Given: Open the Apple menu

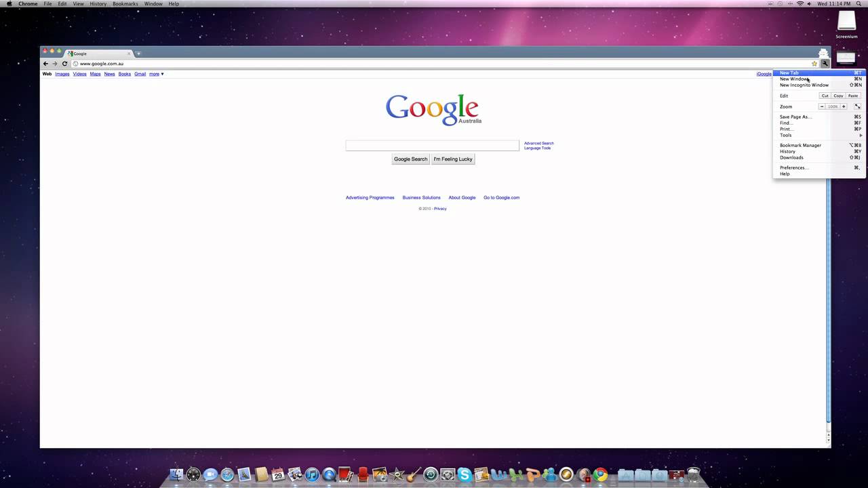Looking at the screenshot, I should point(9,4).
